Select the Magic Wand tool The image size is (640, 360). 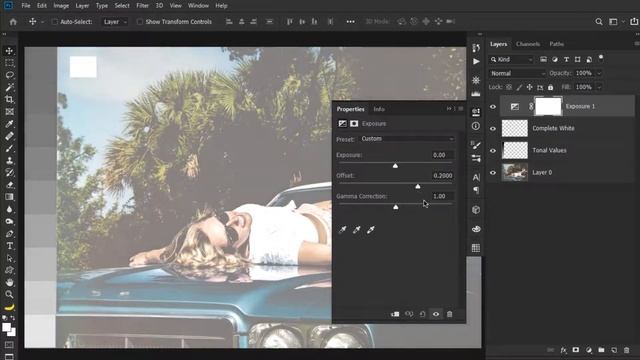coord(9,87)
